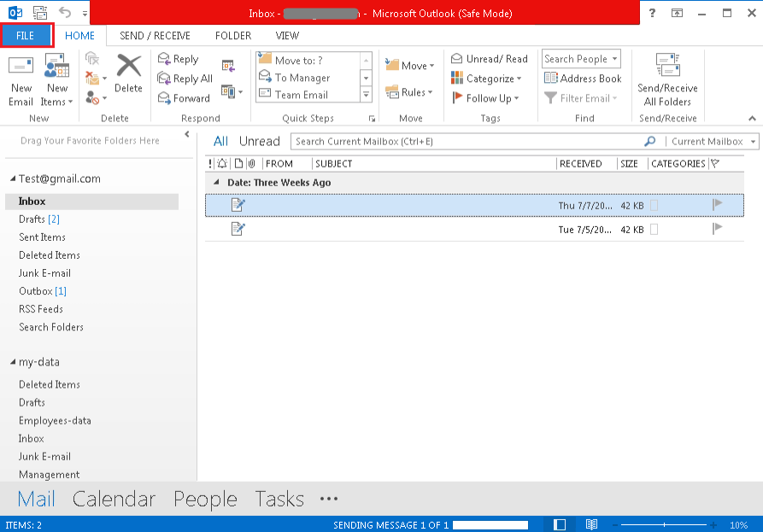Click Send/Receive icon in quick access toolbar
The image size is (763, 532).
tap(40, 13)
